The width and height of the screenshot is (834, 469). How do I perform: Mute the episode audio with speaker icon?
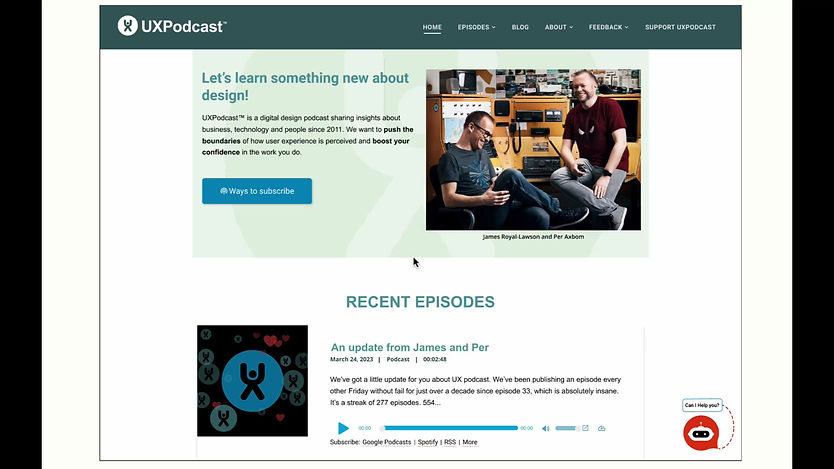(545, 428)
